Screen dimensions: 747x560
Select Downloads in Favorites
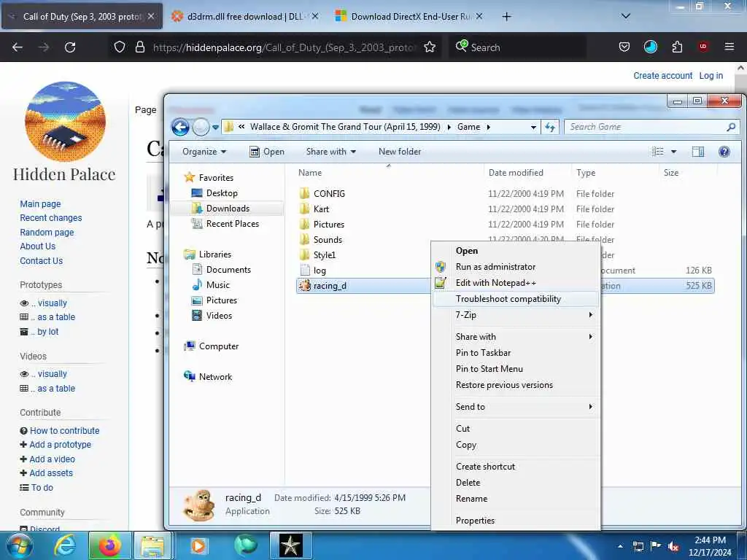228,209
